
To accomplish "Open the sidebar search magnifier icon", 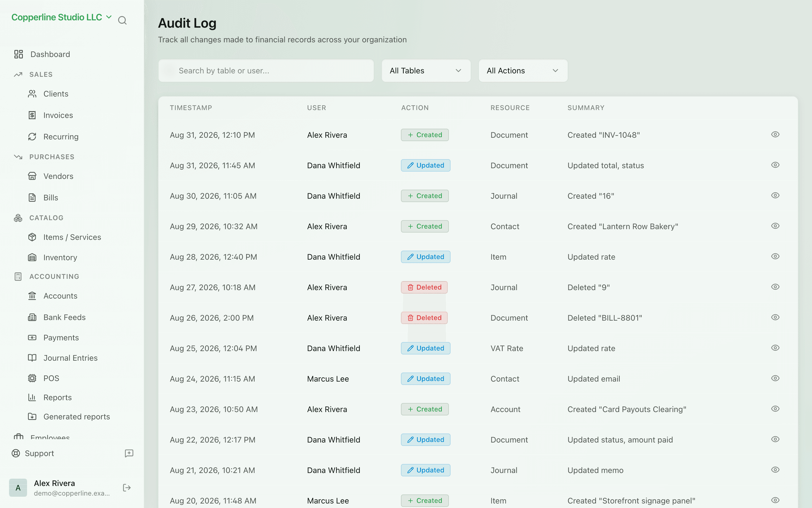I will coord(122,21).
